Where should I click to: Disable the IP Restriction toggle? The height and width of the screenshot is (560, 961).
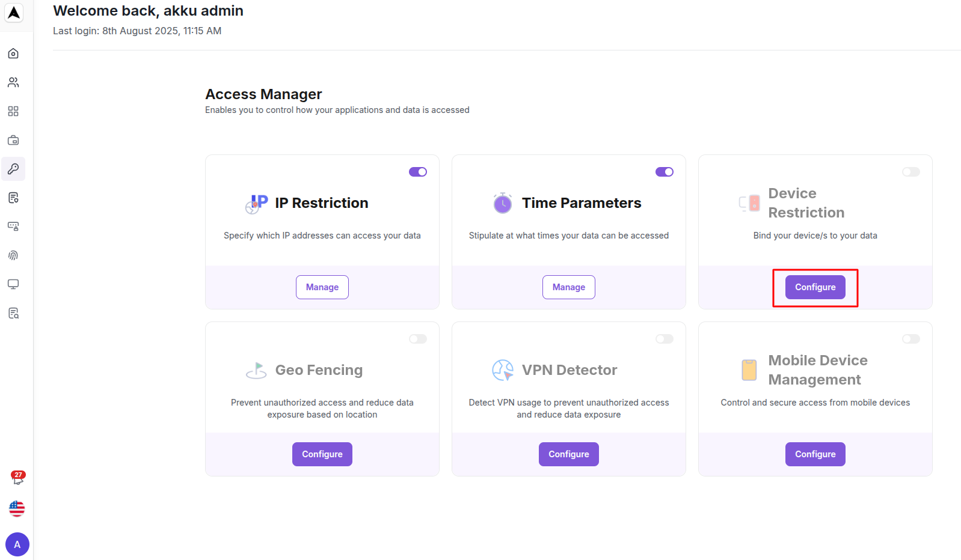click(418, 172)
